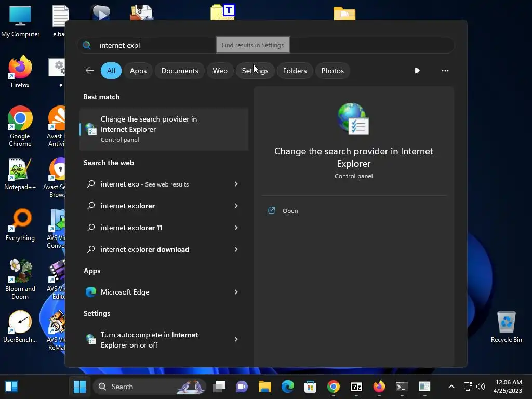Open Recycle Bin on desktop
This screenshot has height=399, width=532.
coord(506,326)
